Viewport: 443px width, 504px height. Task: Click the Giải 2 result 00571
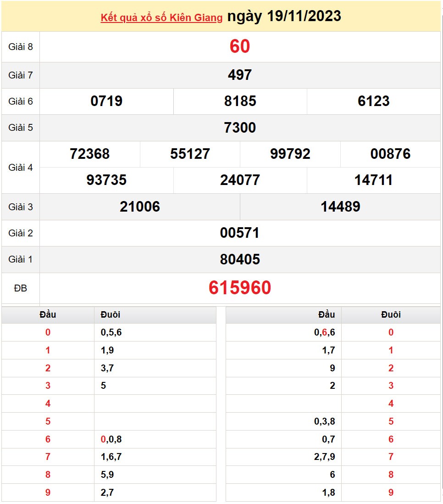(239, 233)
